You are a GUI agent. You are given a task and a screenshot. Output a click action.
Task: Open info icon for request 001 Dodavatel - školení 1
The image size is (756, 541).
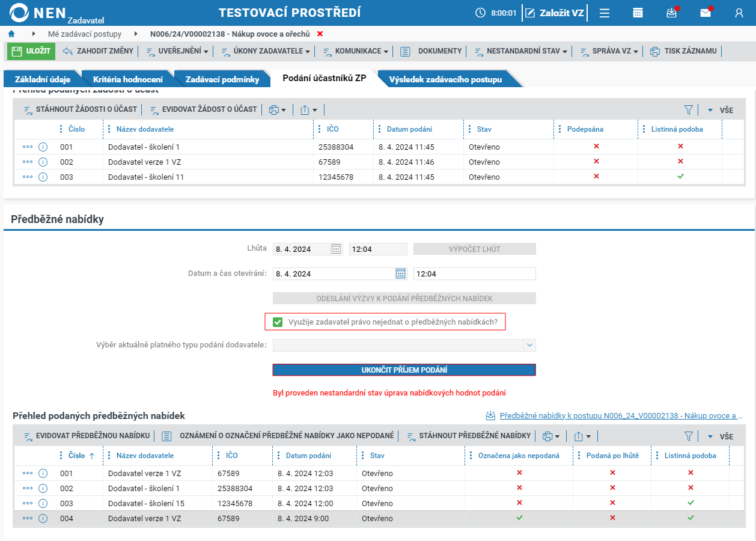pyautogui.click(x=43, y=147)
